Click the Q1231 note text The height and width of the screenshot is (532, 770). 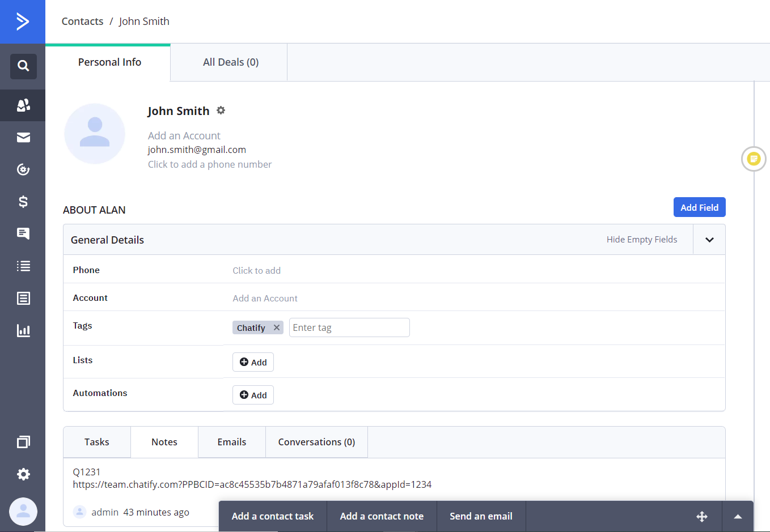87,472
